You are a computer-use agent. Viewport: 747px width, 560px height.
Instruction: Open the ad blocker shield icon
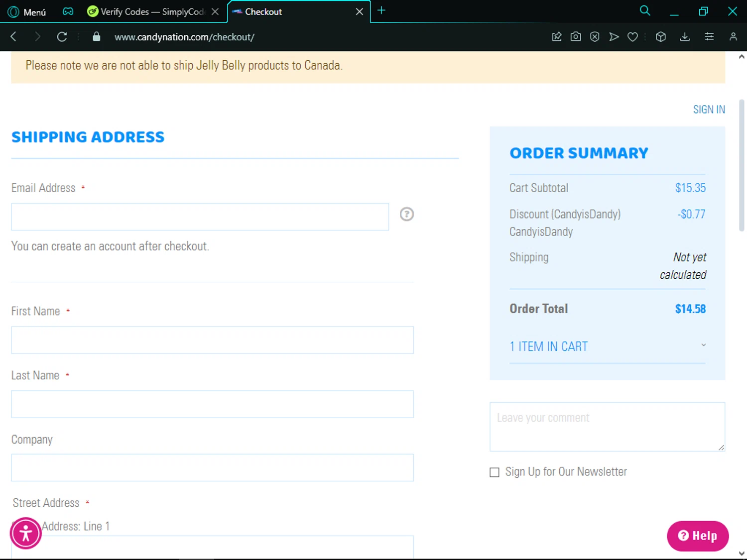tap(595, 36)
